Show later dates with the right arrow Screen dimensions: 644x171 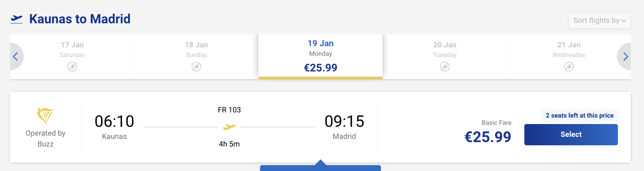click(625, 57)
